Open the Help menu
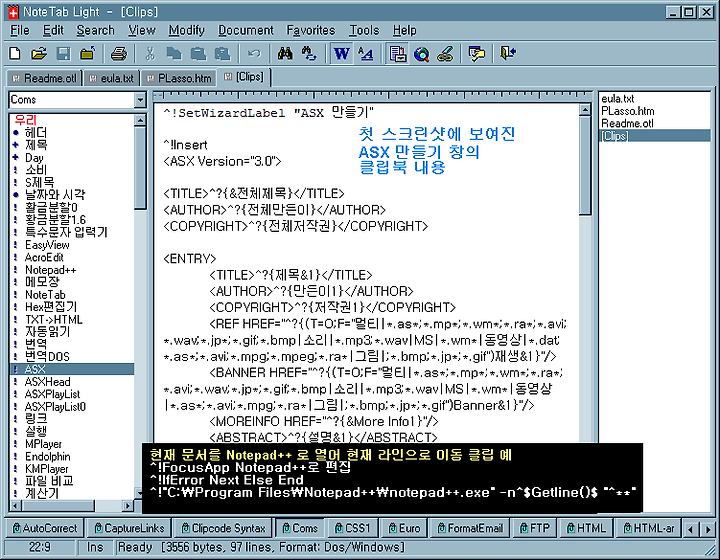 pos(405,30)
